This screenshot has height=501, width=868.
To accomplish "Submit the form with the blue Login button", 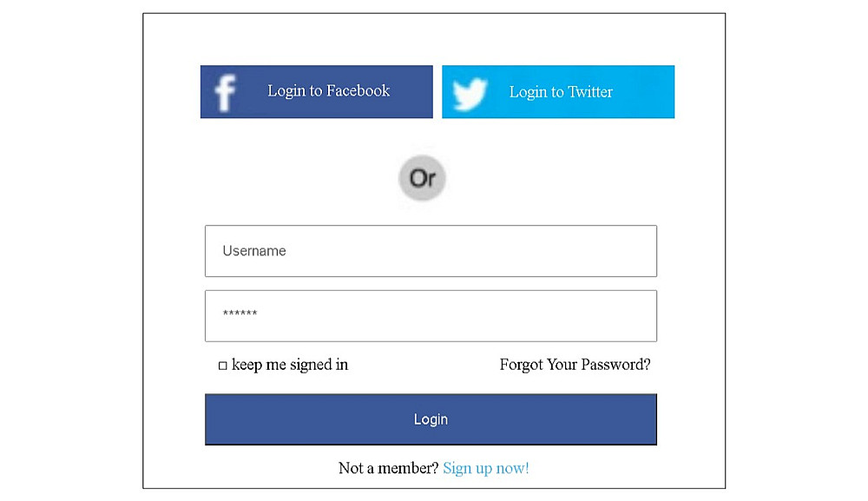I will coord(431,419).
